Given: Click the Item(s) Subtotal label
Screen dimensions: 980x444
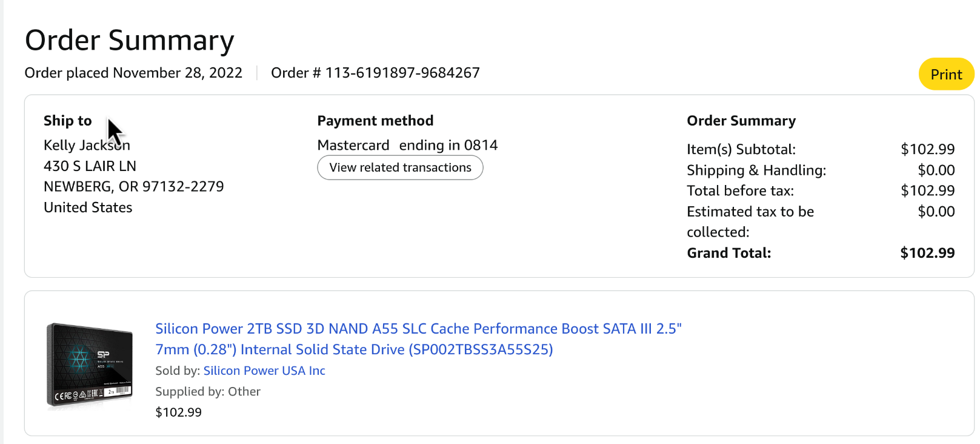Looking at the screenshot, I should (x=741, y=149).
